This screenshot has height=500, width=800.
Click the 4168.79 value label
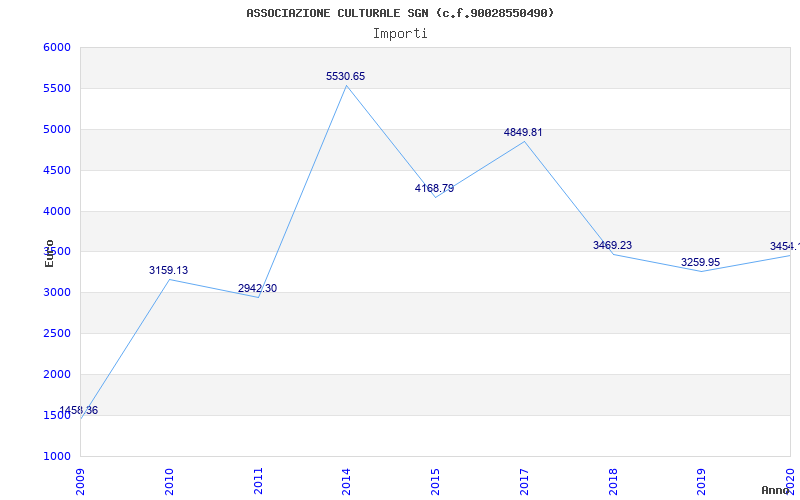tap(434, 188)
